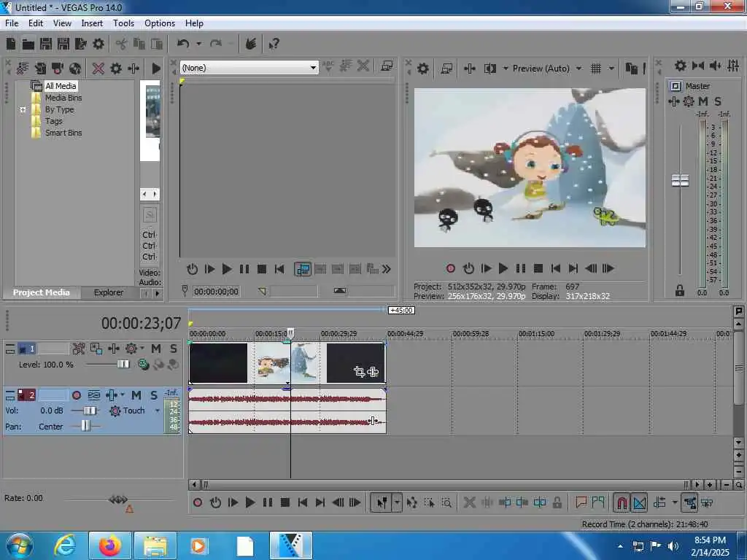Open the Touch automation mode dropdown
The image size is (747, 560).
158,411
